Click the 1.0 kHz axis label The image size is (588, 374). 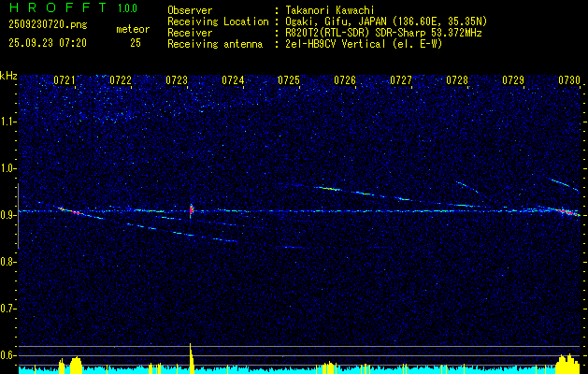click(8, 168)
